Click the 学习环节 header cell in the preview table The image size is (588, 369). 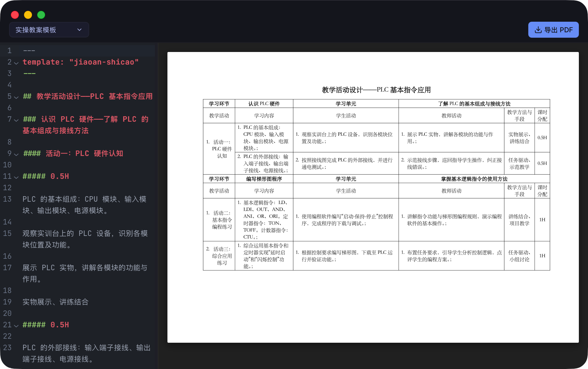pos(219,103)
